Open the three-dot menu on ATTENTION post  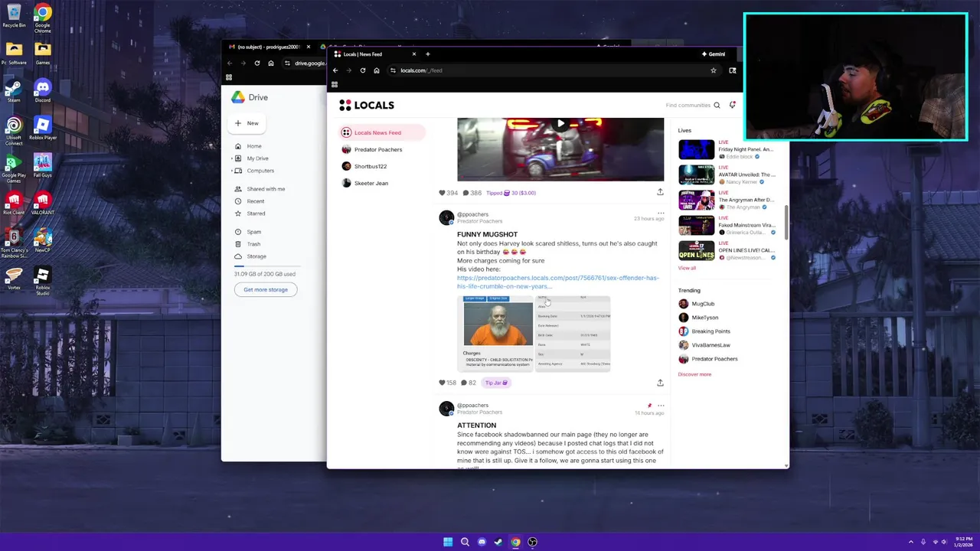[x=661, y=406]
